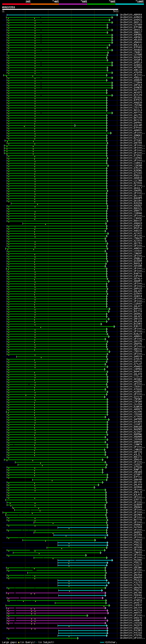
Task: Select the UniRef100_A7A160 label
Action: pos(131,389)
